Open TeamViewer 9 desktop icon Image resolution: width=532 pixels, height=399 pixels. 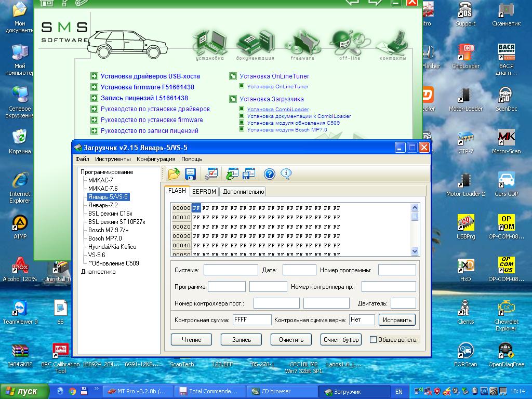(20, 312)
